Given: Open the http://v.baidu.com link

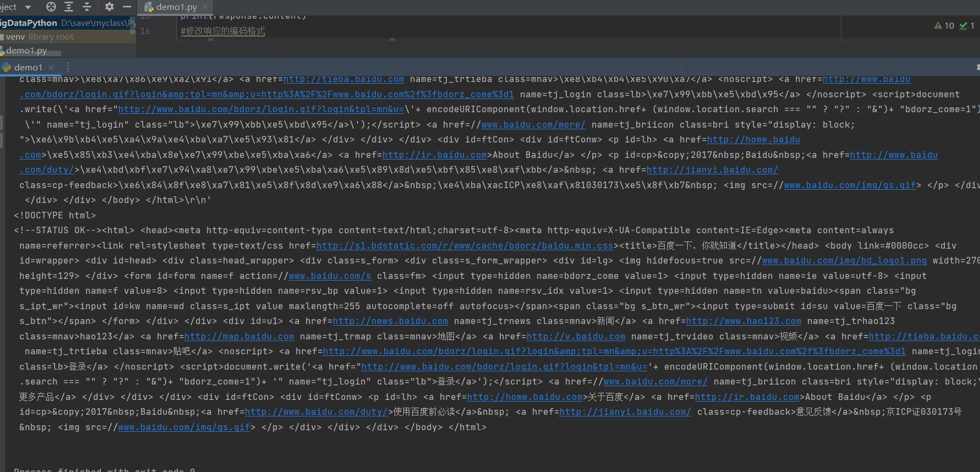Looking at the screenshot, I should click(x=576, y=337).
